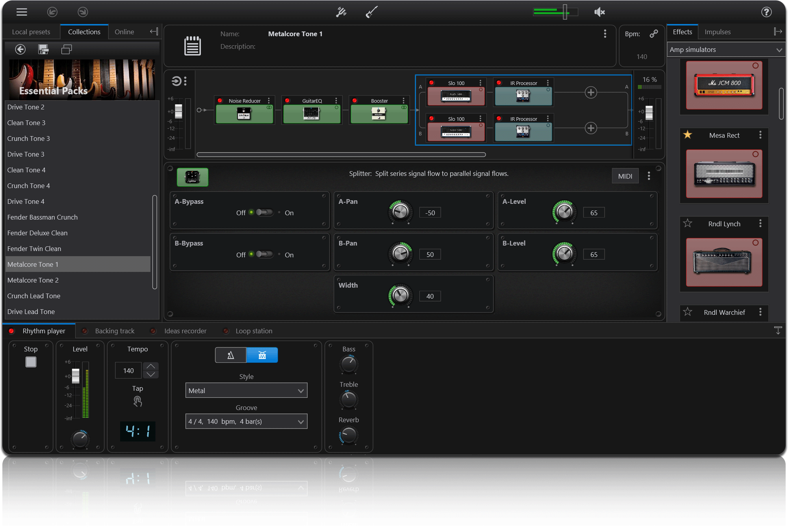Click the MIDI button

coord(625,176)
